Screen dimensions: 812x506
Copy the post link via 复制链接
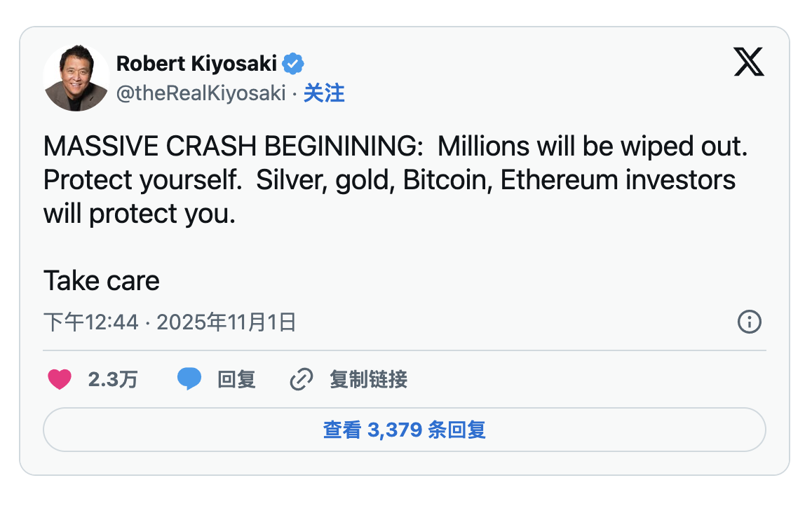coord(368,380)
